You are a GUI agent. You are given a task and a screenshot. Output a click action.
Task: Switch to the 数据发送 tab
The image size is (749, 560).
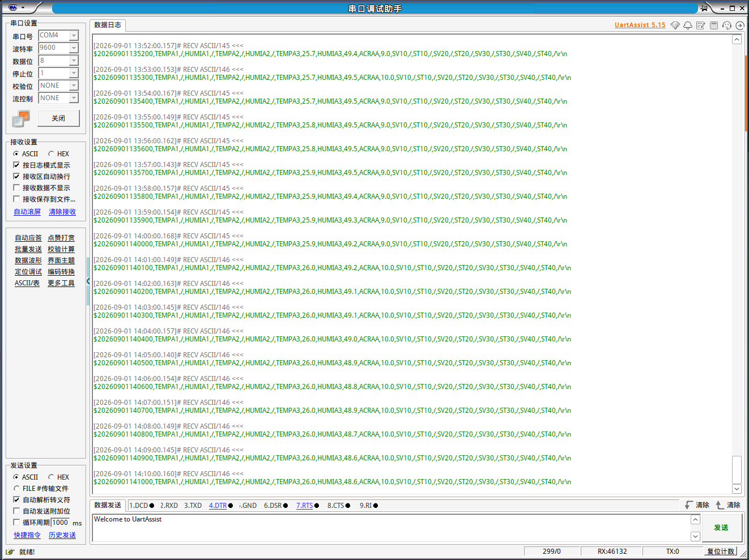pyautogui.click(x=108, y=505)
